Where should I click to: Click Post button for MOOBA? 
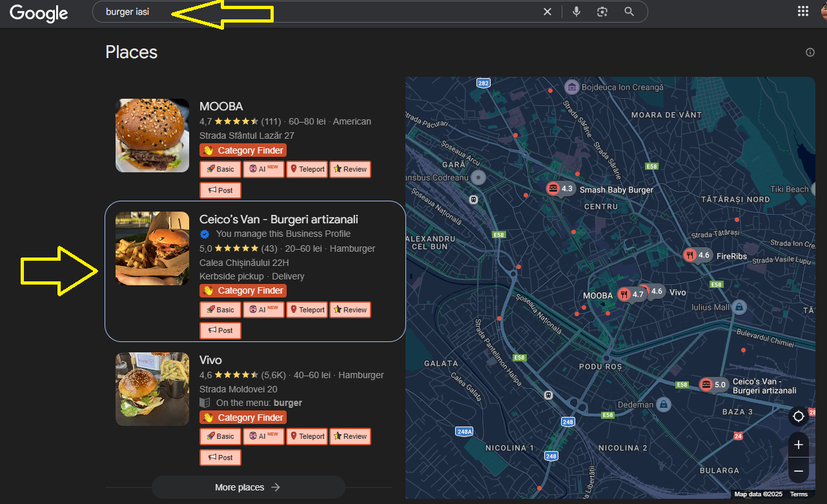pos(220,190)
